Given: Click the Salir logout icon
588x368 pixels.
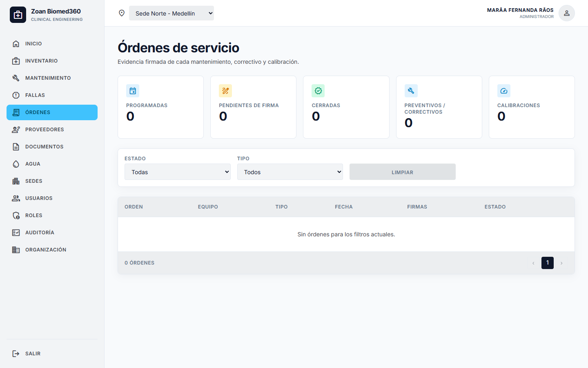Looking at the screenshot, I should click(16, 354).
